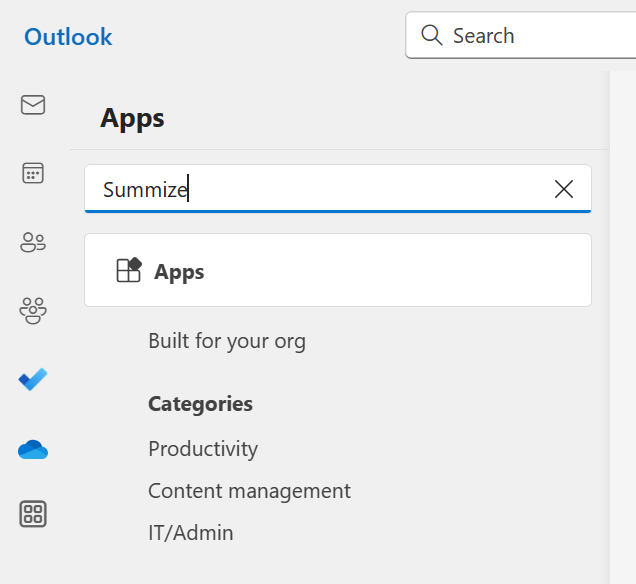Open the More apps grid icon
This screenshot has height=584, width=636.
[33, 514]
